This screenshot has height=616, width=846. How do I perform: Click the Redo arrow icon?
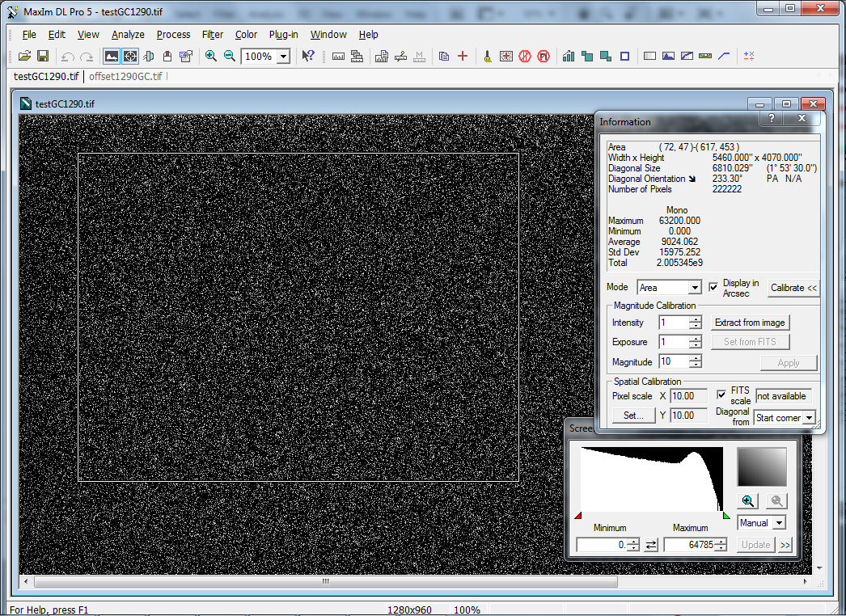point(87,56)
